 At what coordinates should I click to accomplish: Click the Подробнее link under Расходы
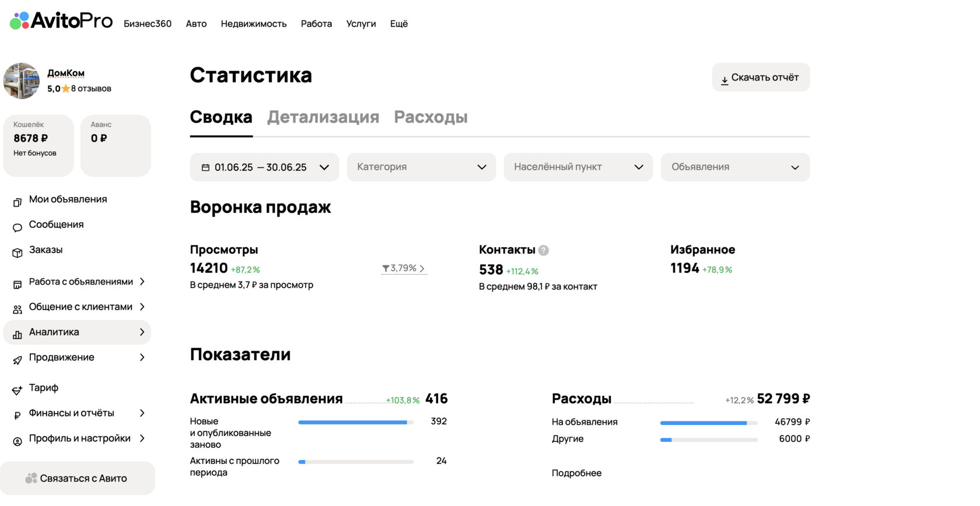click(576, 473)
